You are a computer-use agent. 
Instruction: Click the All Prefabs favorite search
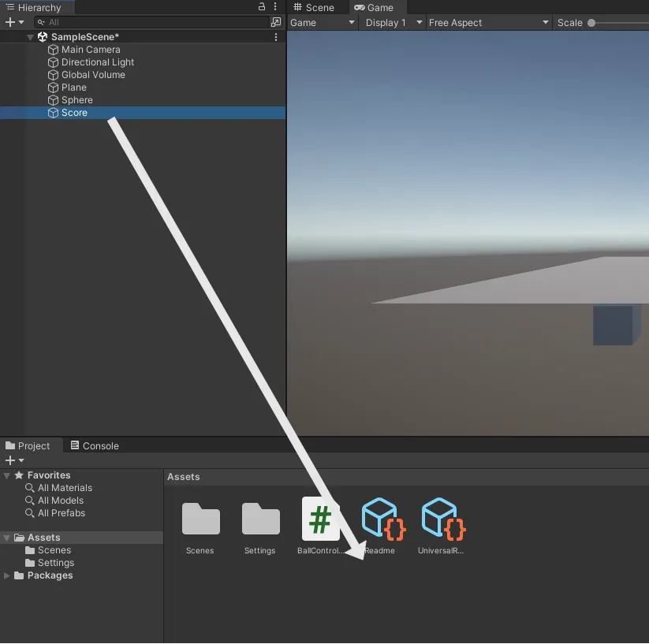click(x=61, y=513)
